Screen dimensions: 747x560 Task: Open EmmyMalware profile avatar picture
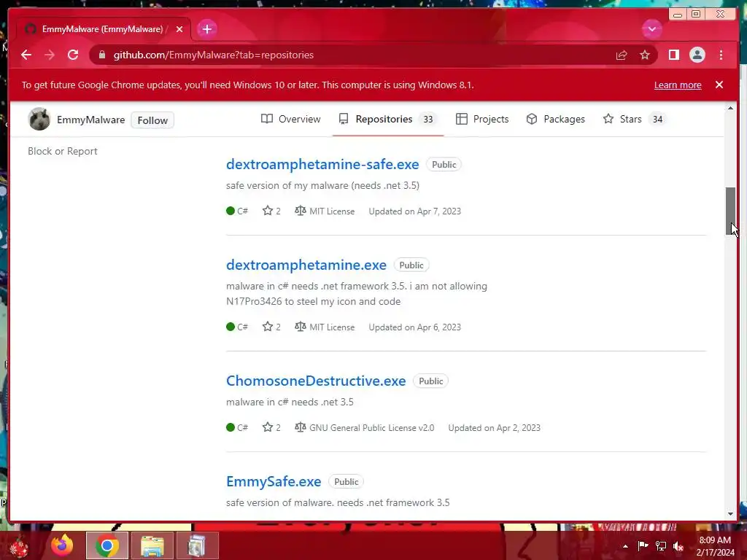[39, 119]
